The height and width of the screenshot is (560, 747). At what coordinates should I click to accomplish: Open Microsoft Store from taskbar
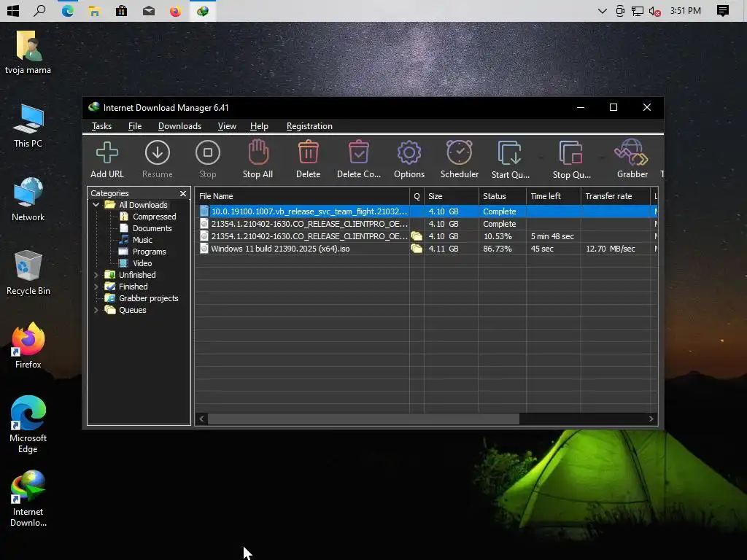(122, 10)
